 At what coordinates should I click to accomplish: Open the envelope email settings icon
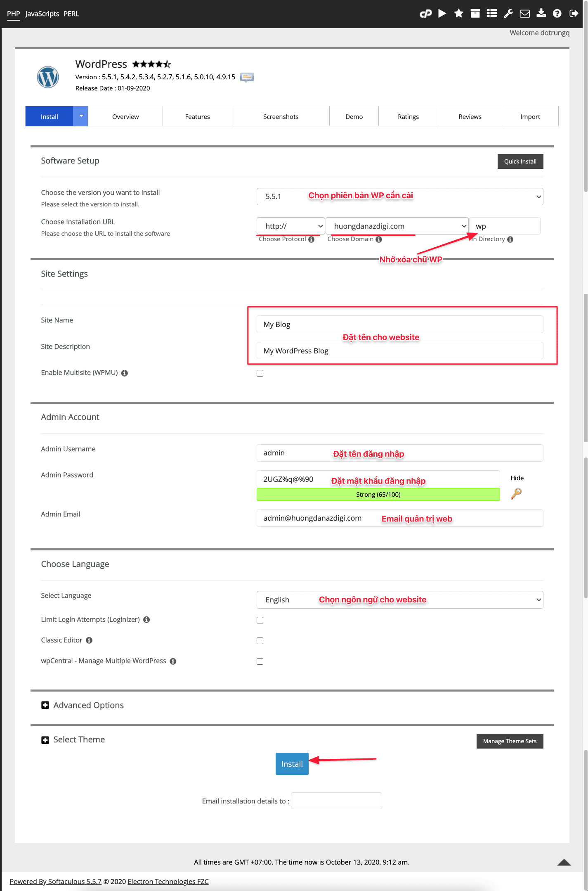[x=524, y=14]
